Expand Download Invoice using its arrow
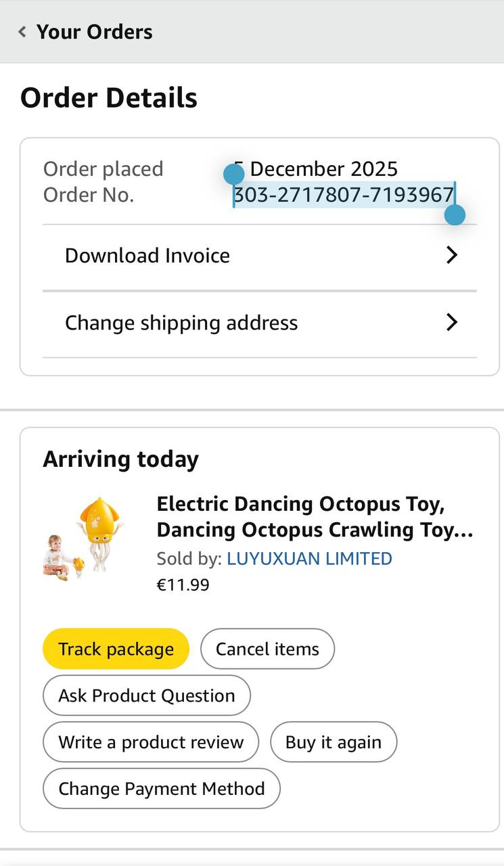Image resolution: width=504 pixels, height=866 pixels. 452,255
